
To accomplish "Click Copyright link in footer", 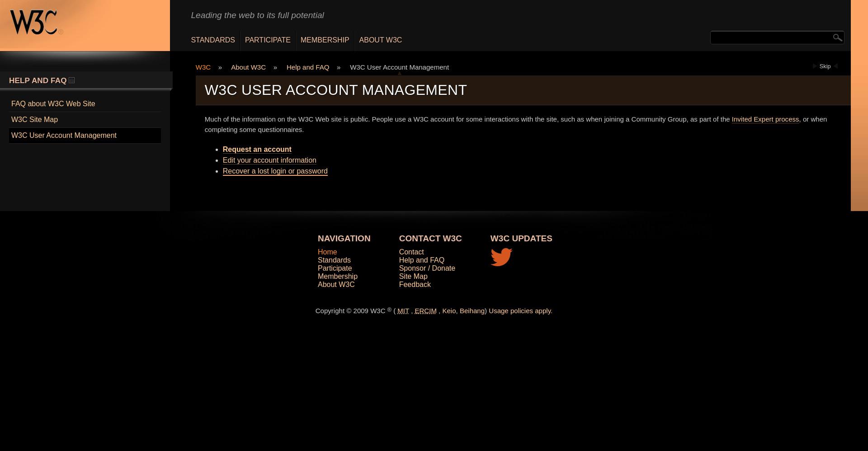I will 330,311.
